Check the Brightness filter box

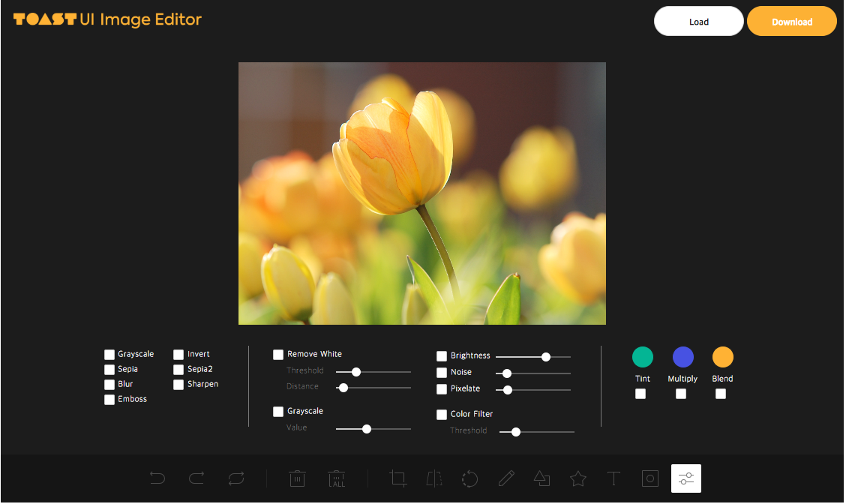[442, 355]
